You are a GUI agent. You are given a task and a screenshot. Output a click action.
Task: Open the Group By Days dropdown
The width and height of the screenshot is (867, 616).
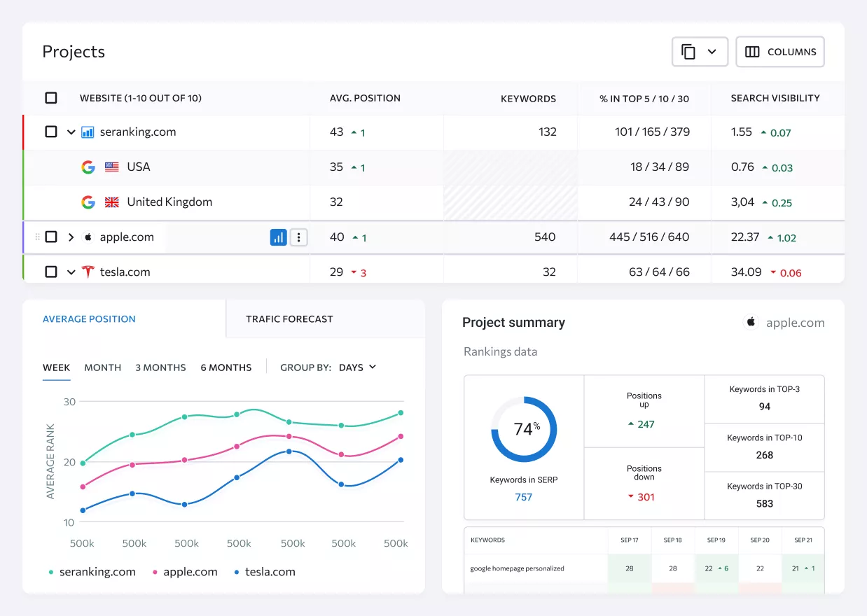(357, 367)
